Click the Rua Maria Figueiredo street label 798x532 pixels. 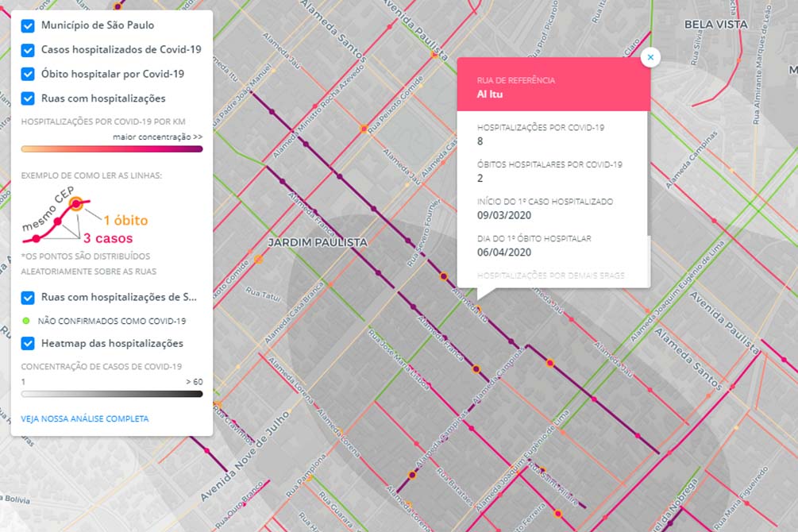[741, 498]
